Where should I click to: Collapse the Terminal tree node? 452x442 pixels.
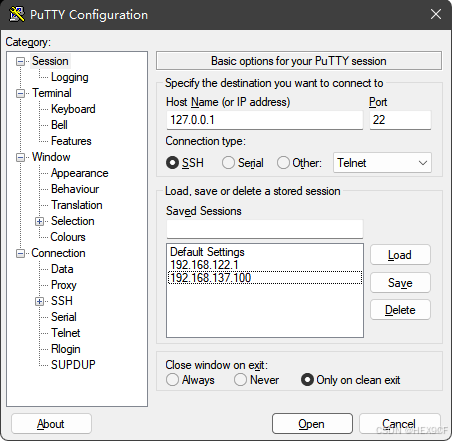click(x=20, y=93)
